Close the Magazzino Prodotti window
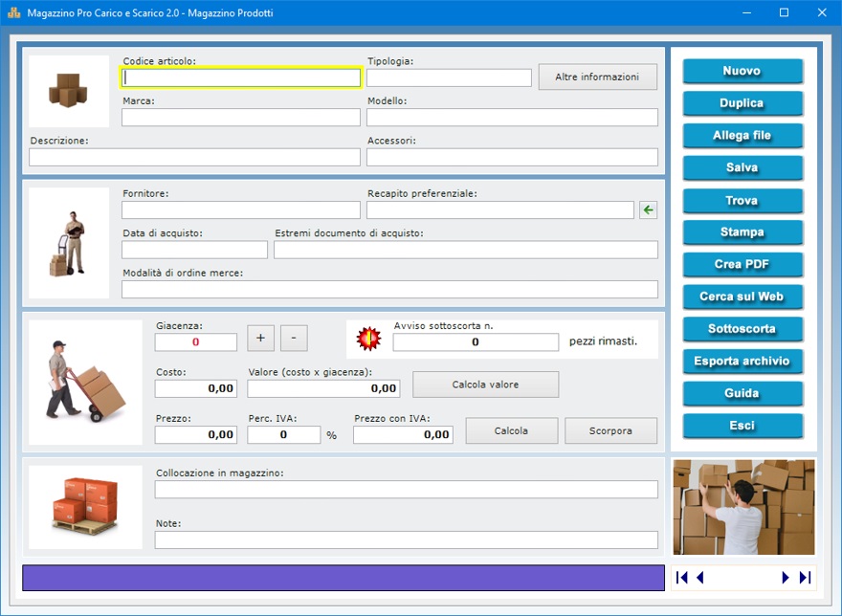The height and width of the screenshot is (616, 842). (822, 12)
